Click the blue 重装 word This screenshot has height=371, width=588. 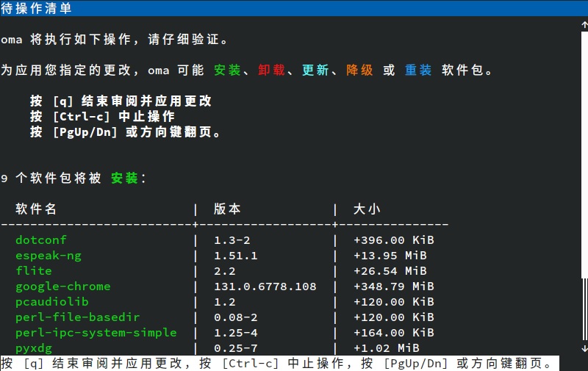(418, 70)
